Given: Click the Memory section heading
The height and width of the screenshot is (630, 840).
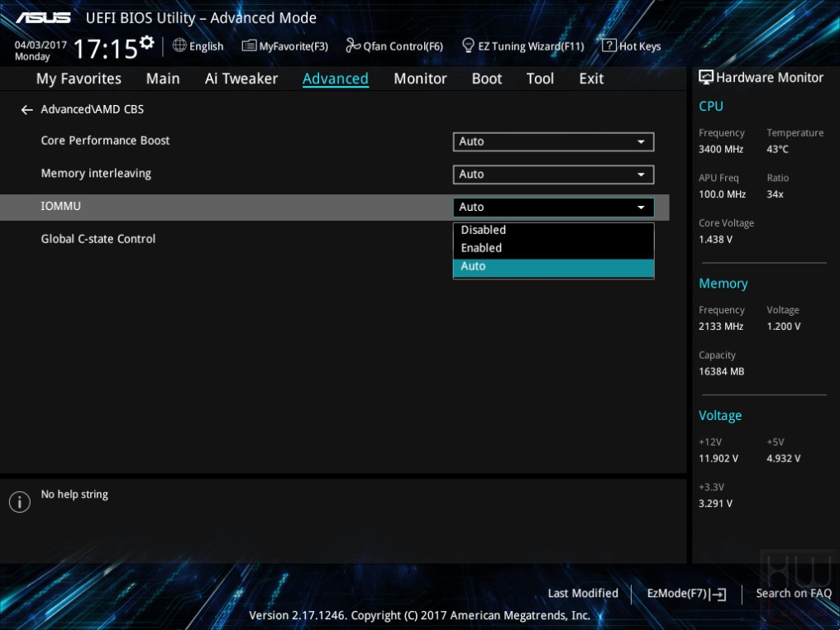Looking at the screenshot, I should (x=723, y=284).
